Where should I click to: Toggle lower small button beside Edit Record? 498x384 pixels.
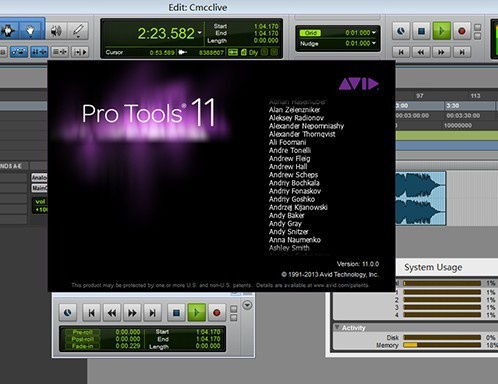pos(477,36)
